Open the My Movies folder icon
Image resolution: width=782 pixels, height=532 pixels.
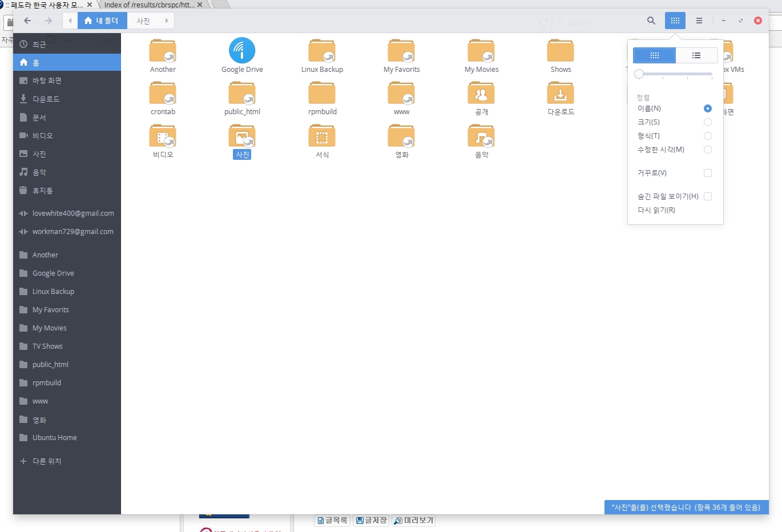[481, 50]
